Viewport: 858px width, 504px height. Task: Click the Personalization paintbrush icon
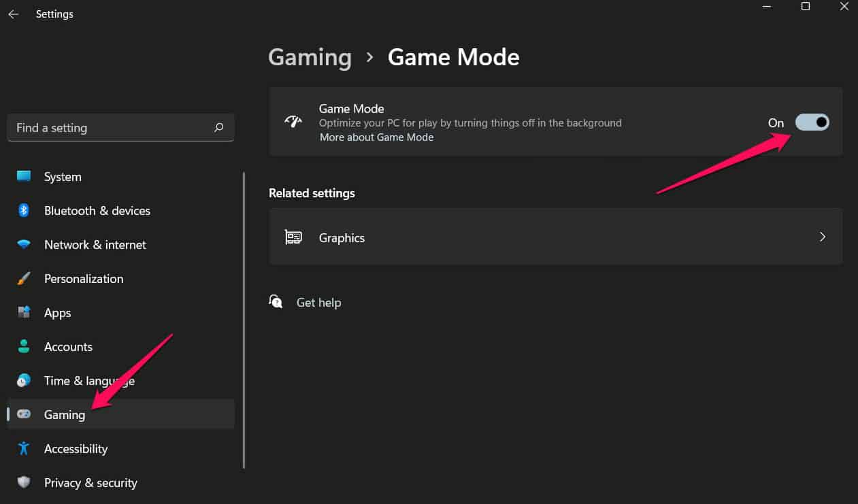pyautogui.click(x=24, y=278)
